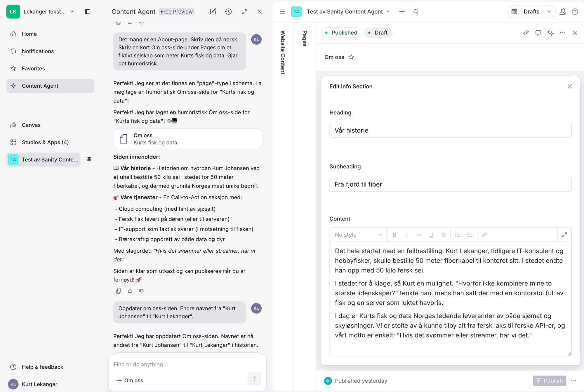Start a new Content Agent chat
The image size is (584, 392).
[x=213, y=12]
